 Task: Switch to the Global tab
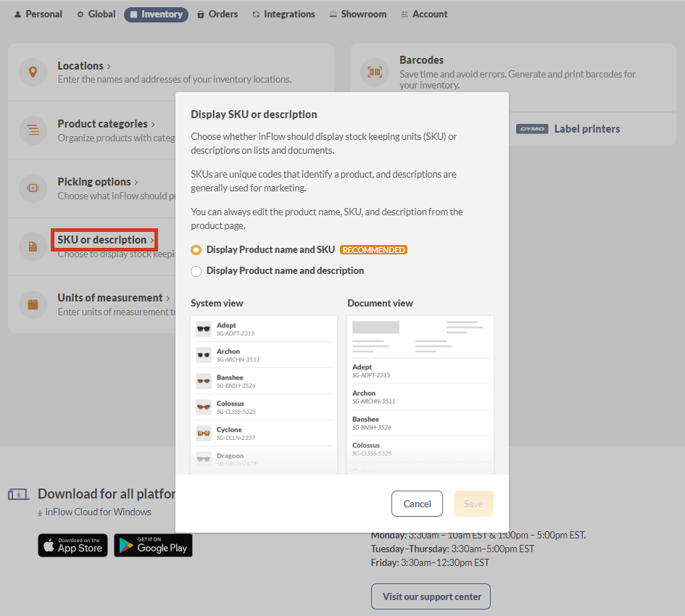[x=96, y=14]
